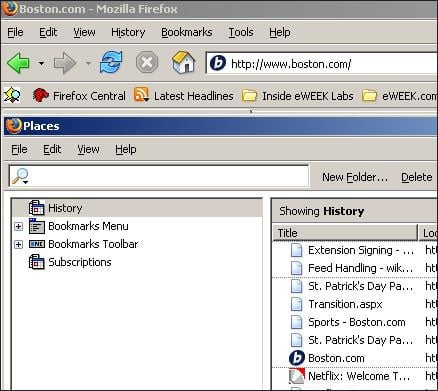Image resolution: width=438 pixels, height=391 pixels.
Task: Click page icon of Extension Signing entry
Action: coord(296,250)
